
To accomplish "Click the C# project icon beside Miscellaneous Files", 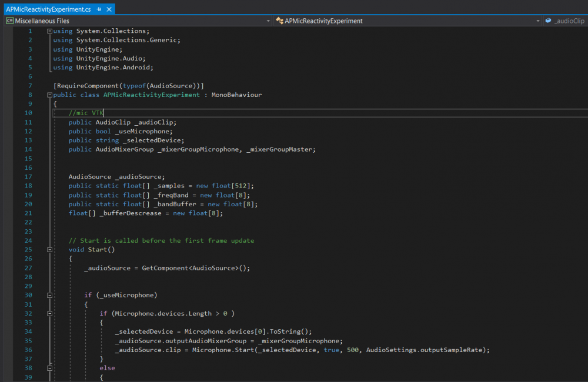I will (9, 21).
